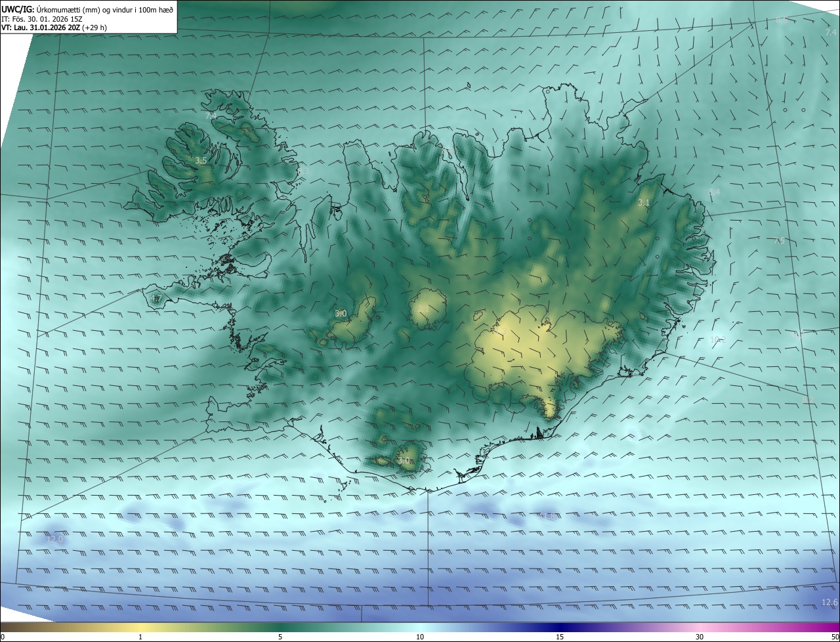Screen dimensions: 840x642
Task: Click the 'UWC/IG:' header label
Action: [x=18, y=9]
